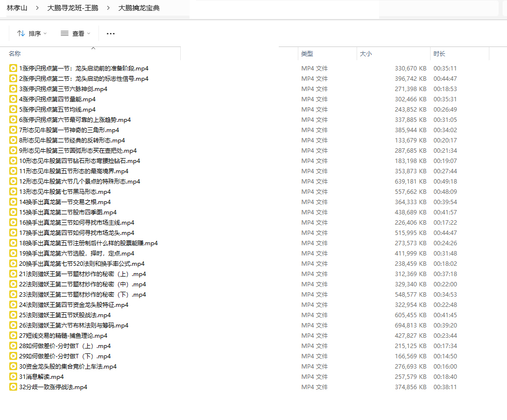Click the 类型 column header

(x=307, y=54)
